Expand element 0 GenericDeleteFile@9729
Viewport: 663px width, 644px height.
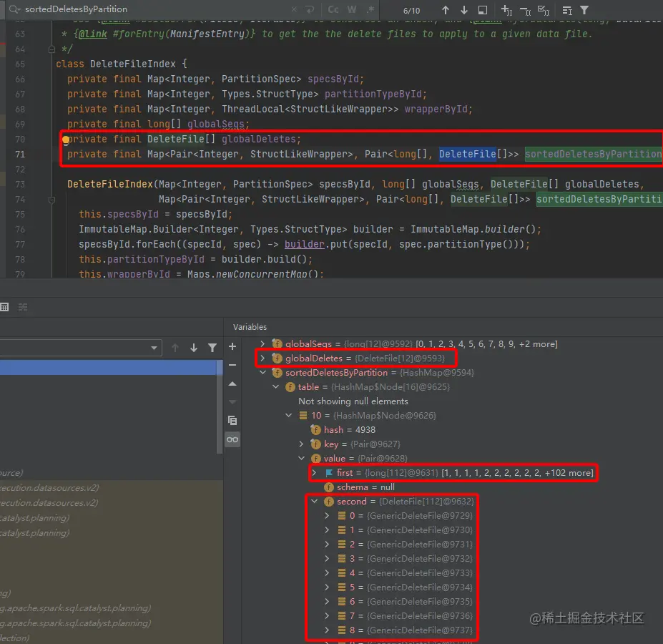click(x=328, y=516)
